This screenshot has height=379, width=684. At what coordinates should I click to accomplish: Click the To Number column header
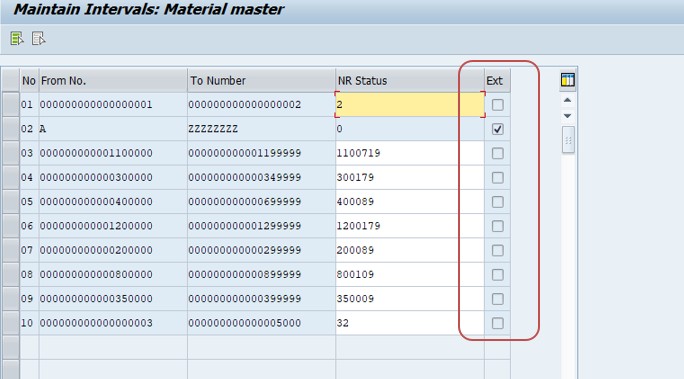[262, 80]
